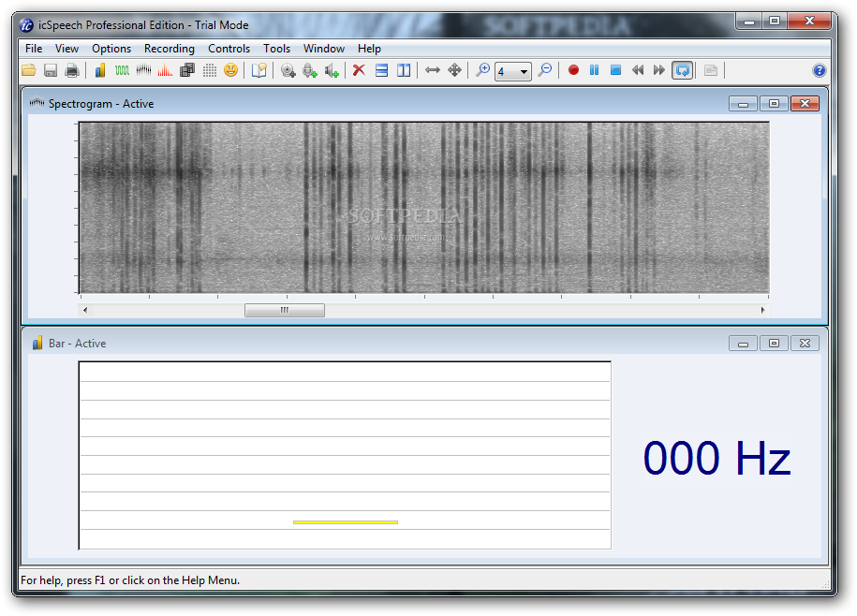Click the horizontal double-arrow icon
Viewport: 857px width, 616px height.
(x=433, y=70)
